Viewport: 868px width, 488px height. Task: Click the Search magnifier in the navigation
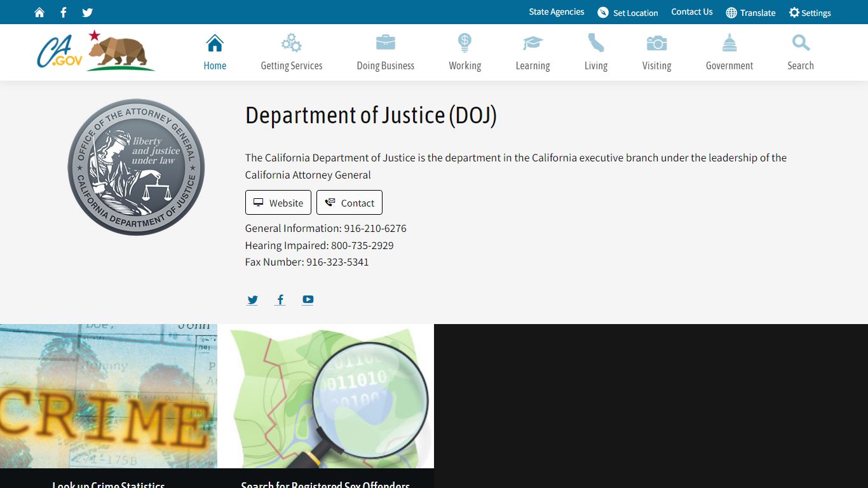801,53
